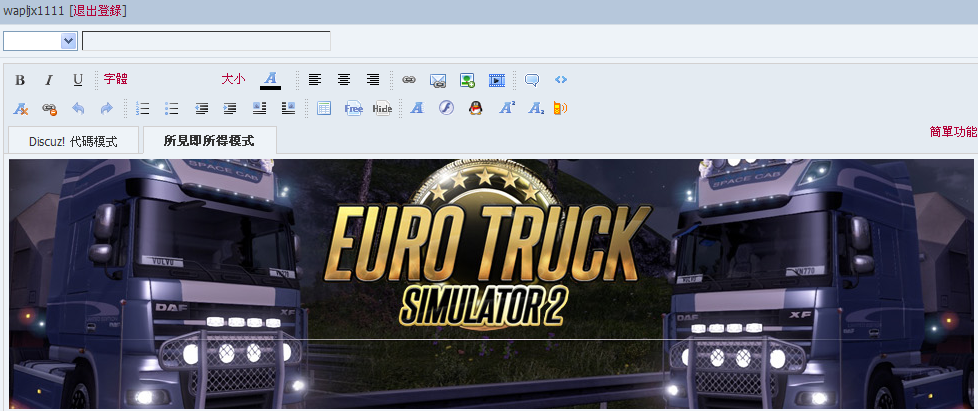Toggle bold formatting
Screen dimensions: 978x411
(x=20, y=80)
